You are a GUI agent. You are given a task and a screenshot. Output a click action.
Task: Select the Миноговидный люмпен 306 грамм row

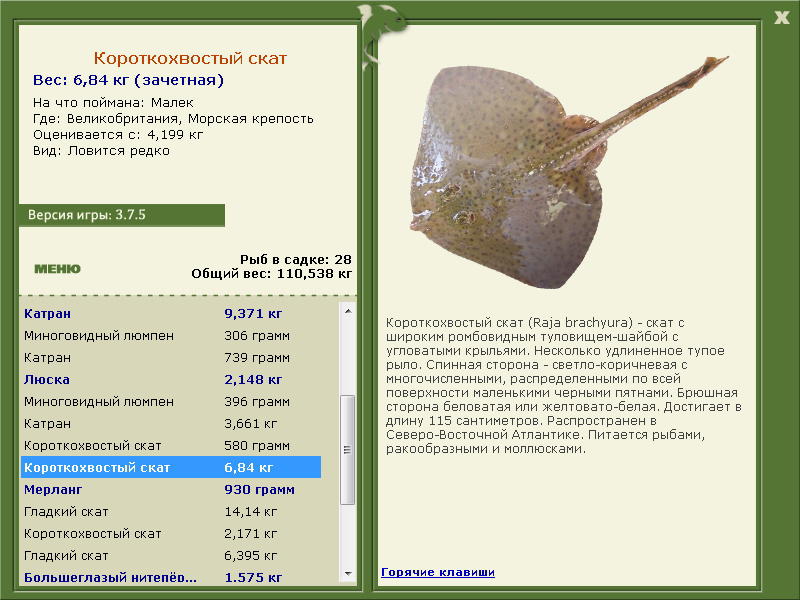coord(171,335)
